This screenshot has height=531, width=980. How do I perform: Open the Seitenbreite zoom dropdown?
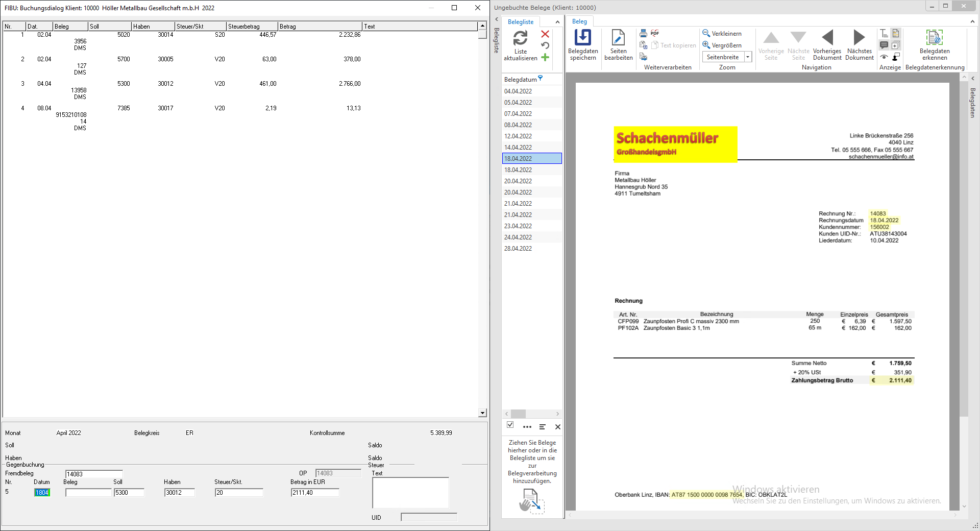tap(748, 57)
